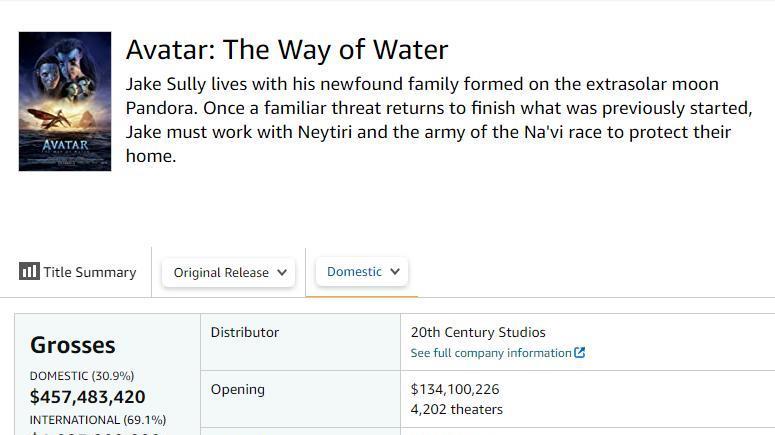Open the Avatar movie poster thumbnail
This screenshot has height=435, width=775.
[x=65, y=101]
